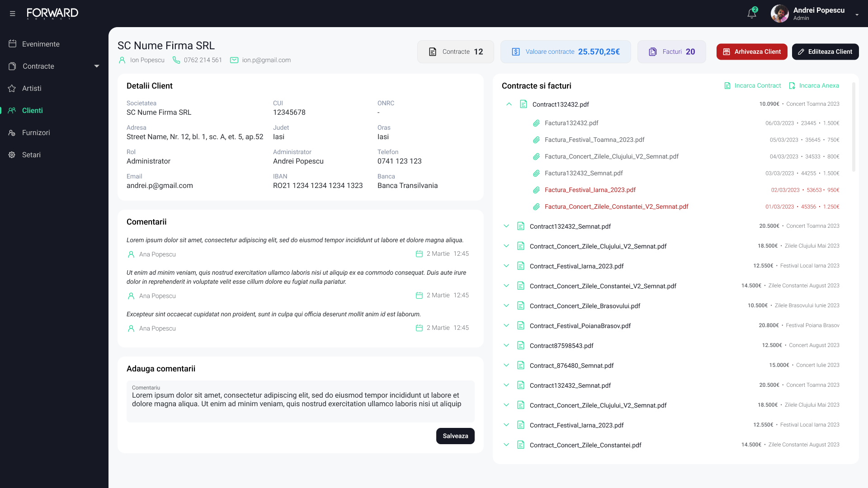Expand Contract_Festival_Iarna_2023.pdf entry
This screenshot has height=488, width=868.
(x=506, y=266)
